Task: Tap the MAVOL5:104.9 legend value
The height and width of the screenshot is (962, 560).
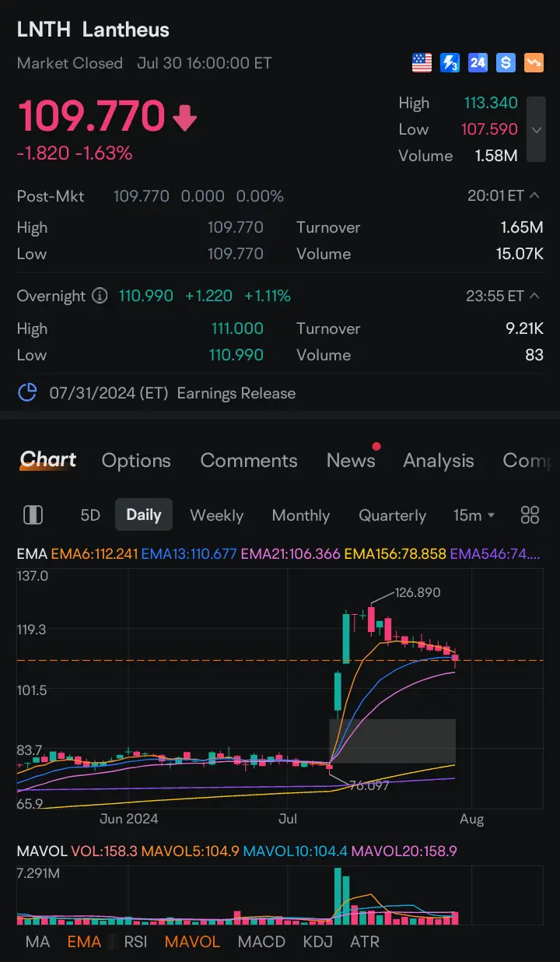Action: pyautogui.click(x=190, y=851)
